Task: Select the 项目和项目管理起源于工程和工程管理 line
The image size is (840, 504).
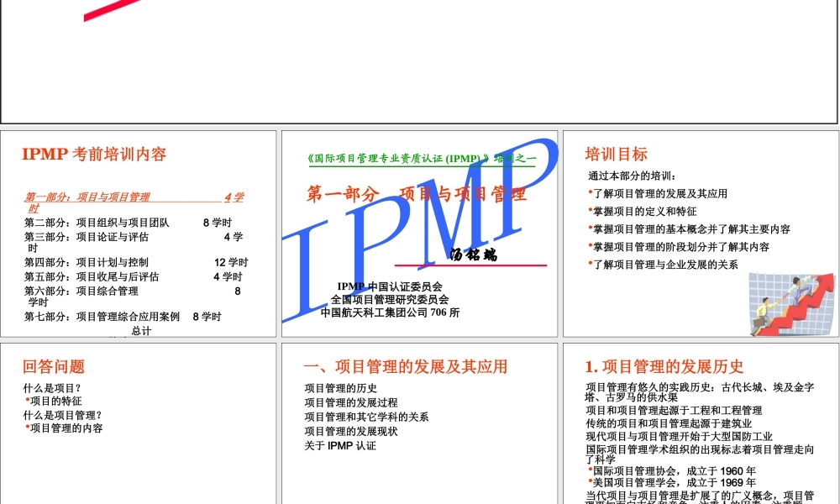Action: click(674, 410)
